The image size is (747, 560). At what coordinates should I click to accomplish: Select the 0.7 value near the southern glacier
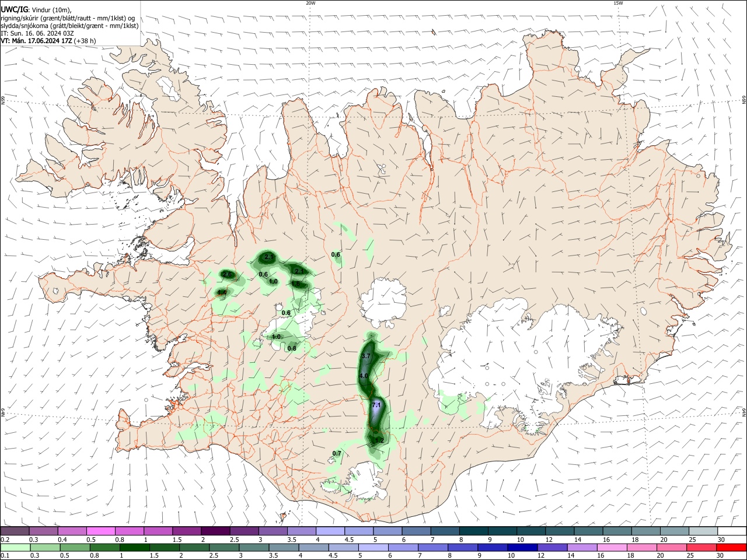point(337,453)
